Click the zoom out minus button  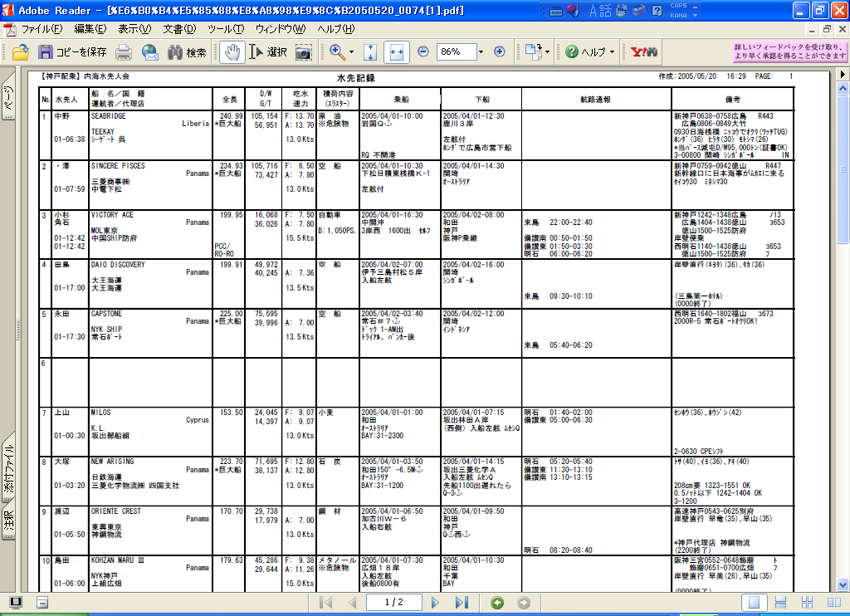(x=423, y=51)
